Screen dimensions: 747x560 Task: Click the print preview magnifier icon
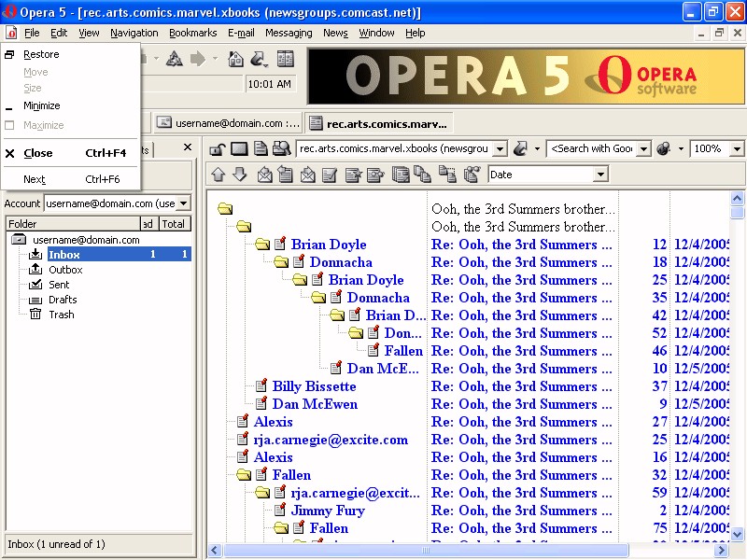click(x=282, y=148)
